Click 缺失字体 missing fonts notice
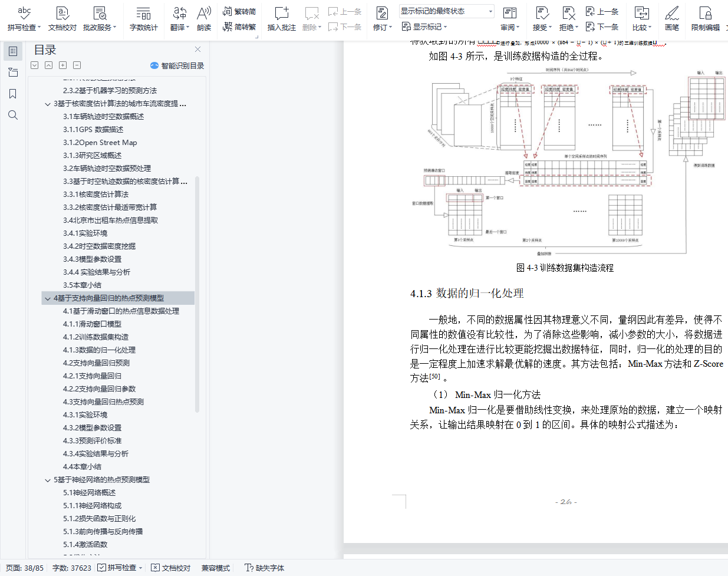The height and width of the screenshot is (576, 728). [x=264, y=568]
